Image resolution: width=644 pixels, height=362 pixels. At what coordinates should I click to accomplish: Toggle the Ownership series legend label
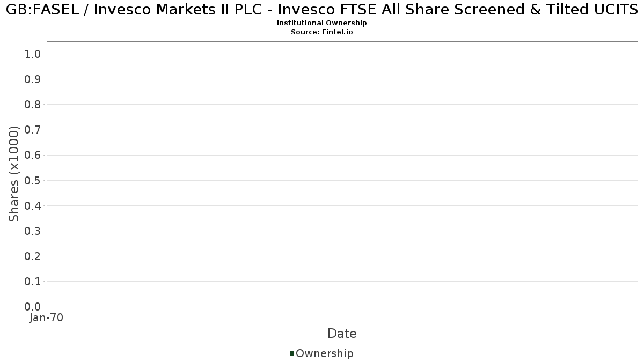pyautogui.click(x=324, y=353)
